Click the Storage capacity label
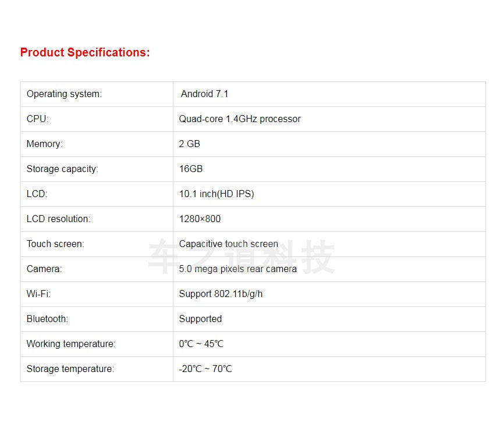 pyautogui.click(x=62, y=169)
